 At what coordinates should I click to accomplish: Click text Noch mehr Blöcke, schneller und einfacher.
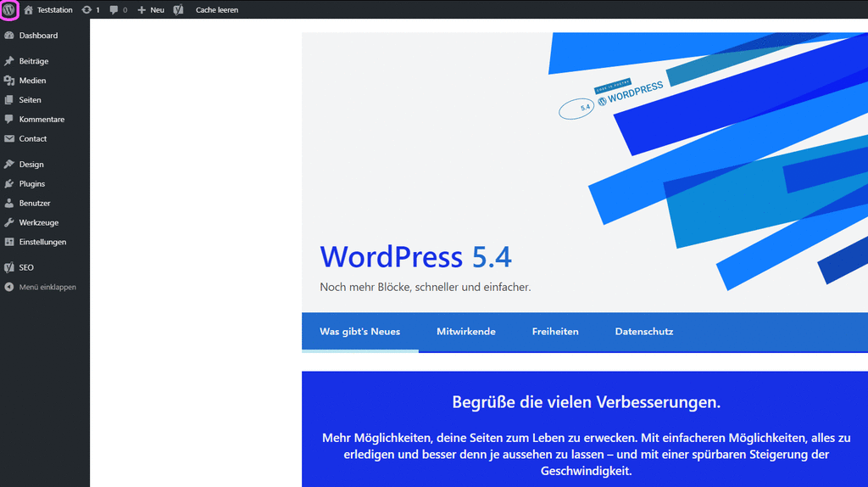tap(426, 287)
